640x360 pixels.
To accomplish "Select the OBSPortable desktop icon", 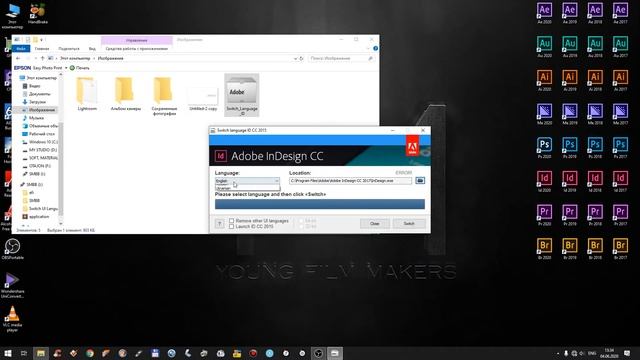I will pyautogui.click(x=13, y=249).
